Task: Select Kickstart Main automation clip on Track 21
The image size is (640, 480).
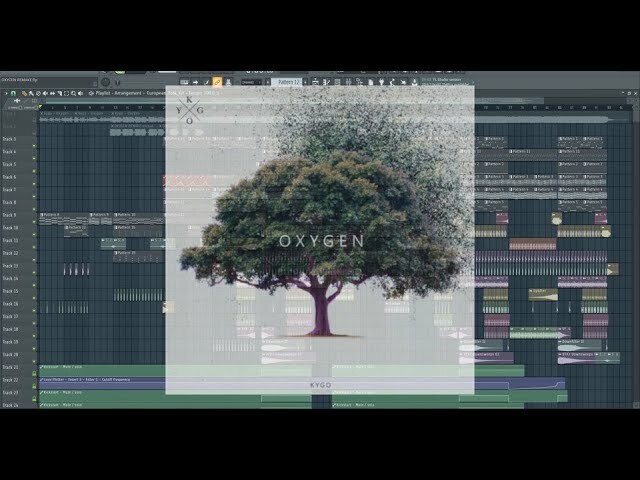Action: coord(176,370)
